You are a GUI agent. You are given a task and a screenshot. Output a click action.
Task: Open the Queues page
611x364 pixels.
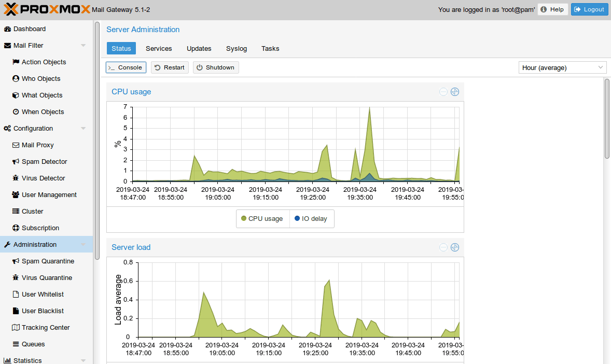[x=33, y=344]
